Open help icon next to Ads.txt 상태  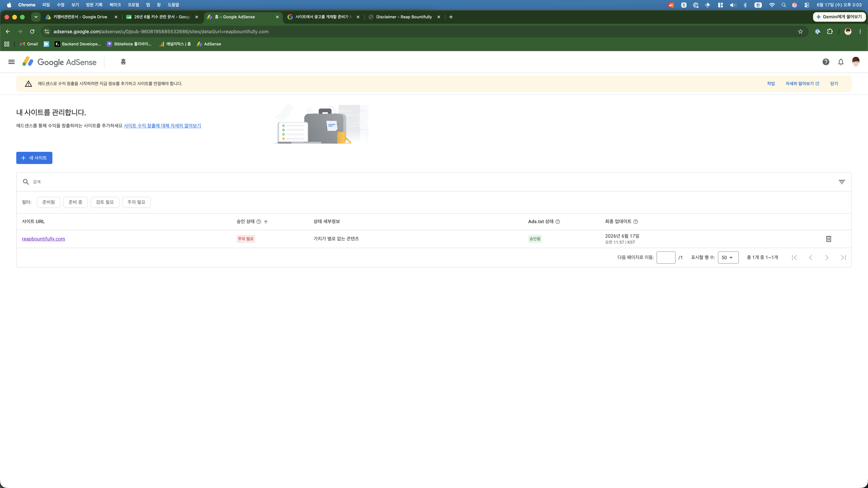(558, 222)
